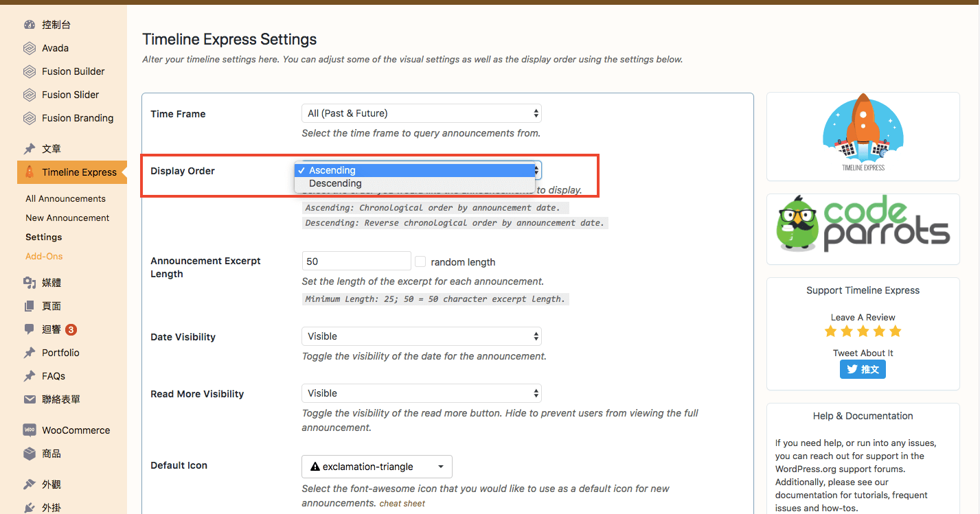Image resolution: width=980 pixels, height=514 pixels.
Task: Click the Default Icon label
Action: click(179, 465)
